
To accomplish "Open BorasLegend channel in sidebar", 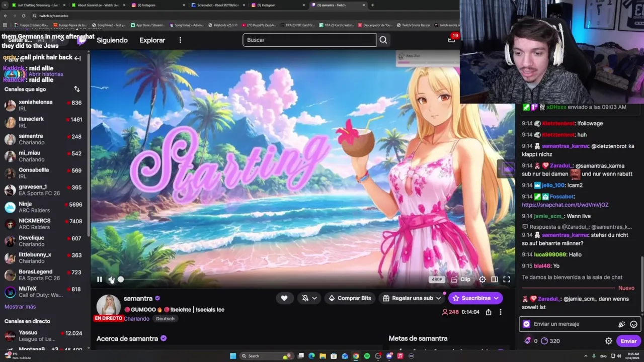I will [44, 275].
